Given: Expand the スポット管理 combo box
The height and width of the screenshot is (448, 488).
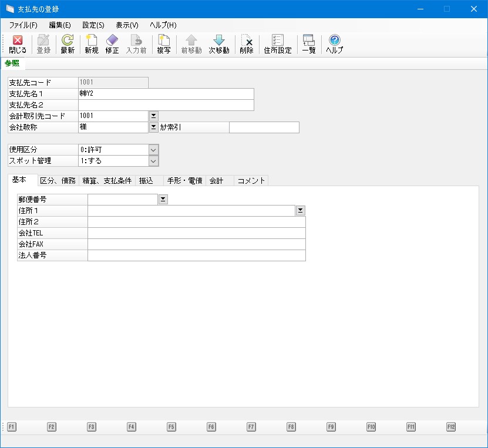Looking at the screenshot, I should pyautogui.click(x=153, y=161).
